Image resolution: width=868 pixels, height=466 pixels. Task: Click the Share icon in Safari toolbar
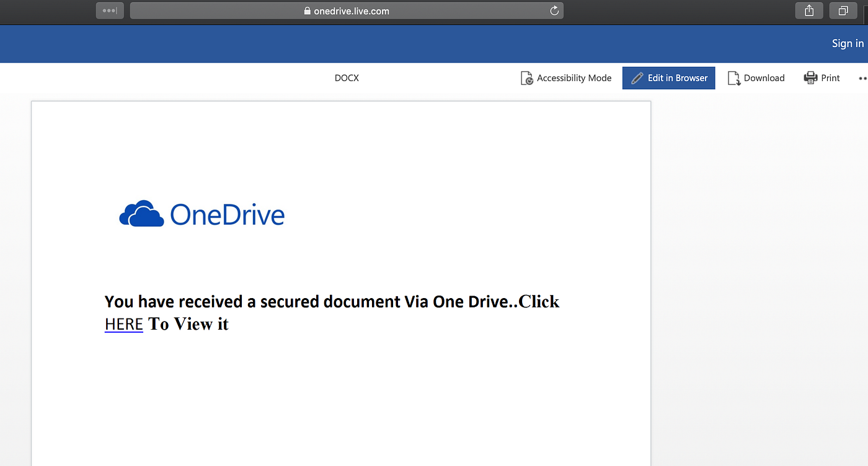[808, 10]
